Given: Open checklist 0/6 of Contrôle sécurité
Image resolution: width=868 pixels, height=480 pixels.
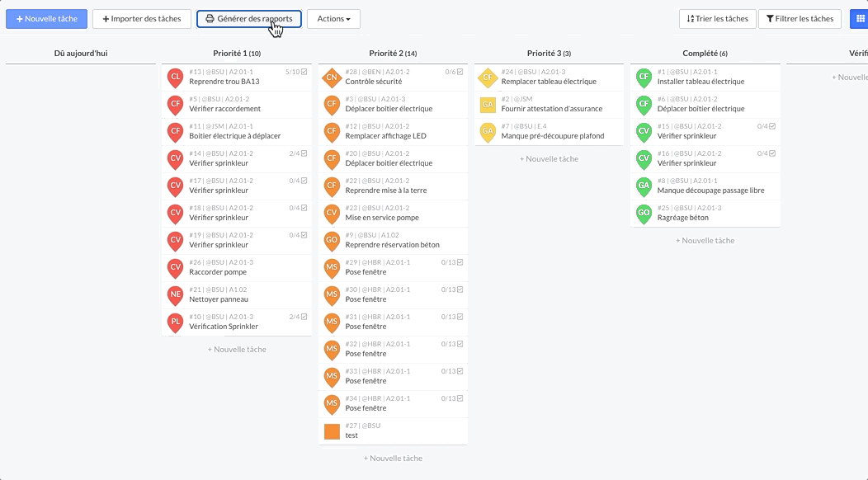Looking at the screenshot, I should (x=454, y=72).
